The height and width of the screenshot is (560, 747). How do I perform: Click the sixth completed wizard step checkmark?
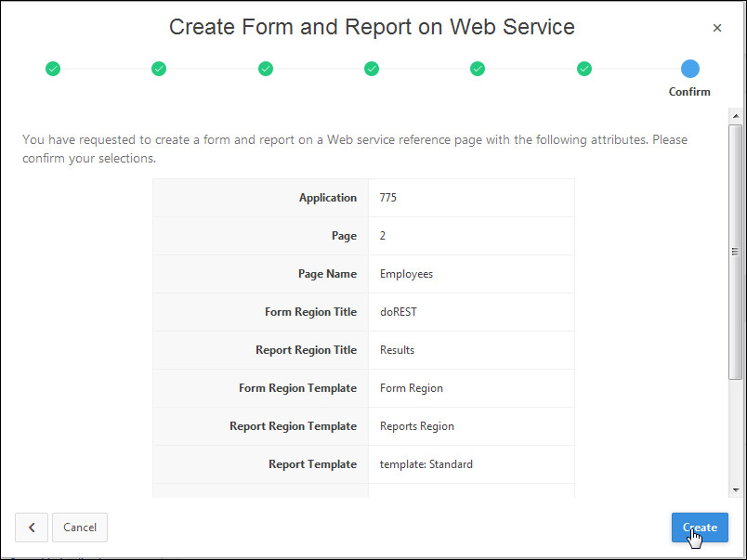tap(584, 68)
